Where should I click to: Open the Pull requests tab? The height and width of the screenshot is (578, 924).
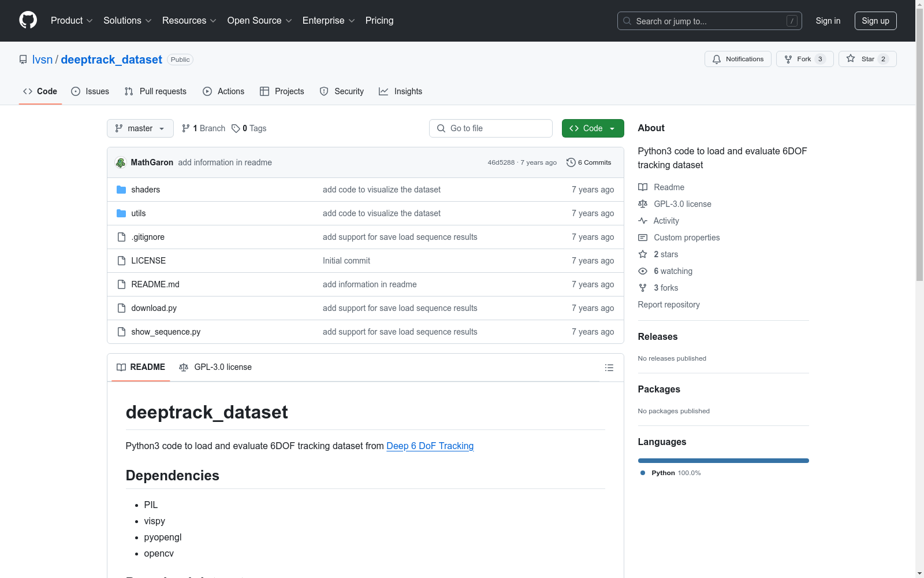pos(155,91)
